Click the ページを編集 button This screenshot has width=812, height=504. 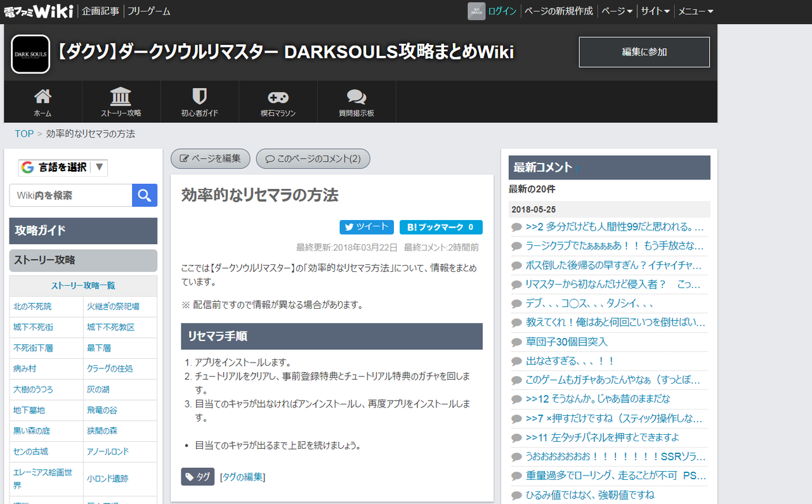click(211, 158)
